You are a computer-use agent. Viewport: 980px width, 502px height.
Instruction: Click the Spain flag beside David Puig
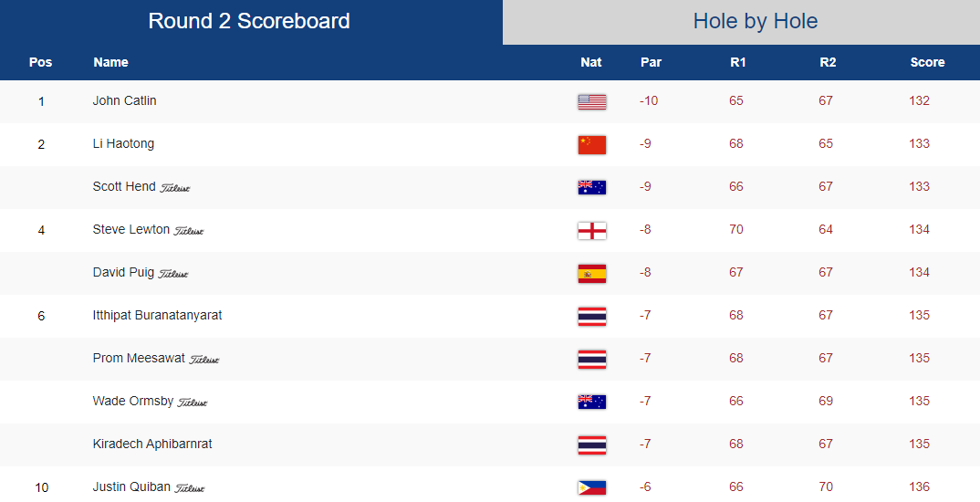(592, 274)
